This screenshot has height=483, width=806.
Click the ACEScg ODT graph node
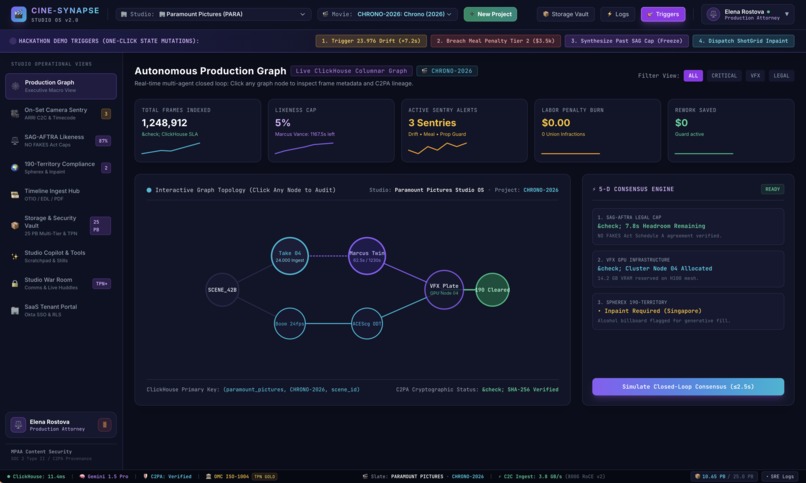click(x=367, y=324)
